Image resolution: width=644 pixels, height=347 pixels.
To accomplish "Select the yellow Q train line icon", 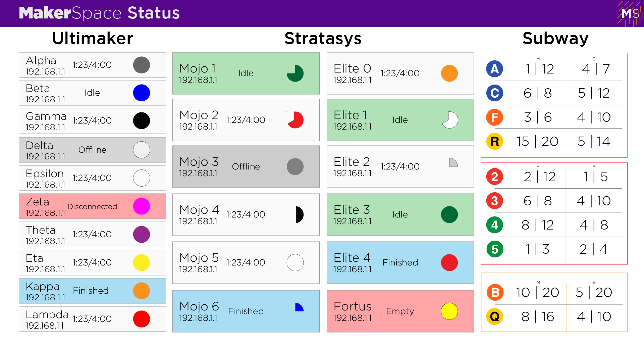I will (494, 316).
